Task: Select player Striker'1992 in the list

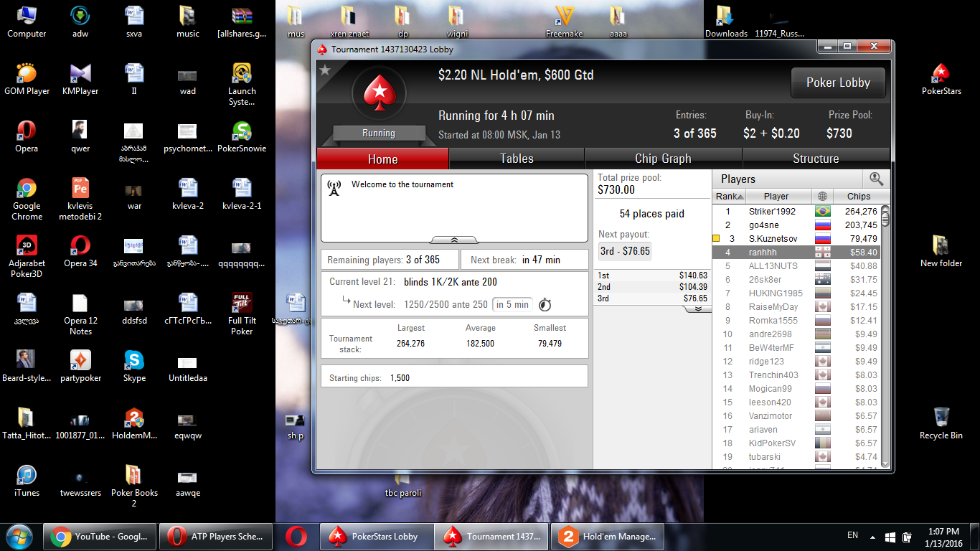Action: (x=796, y=212)
